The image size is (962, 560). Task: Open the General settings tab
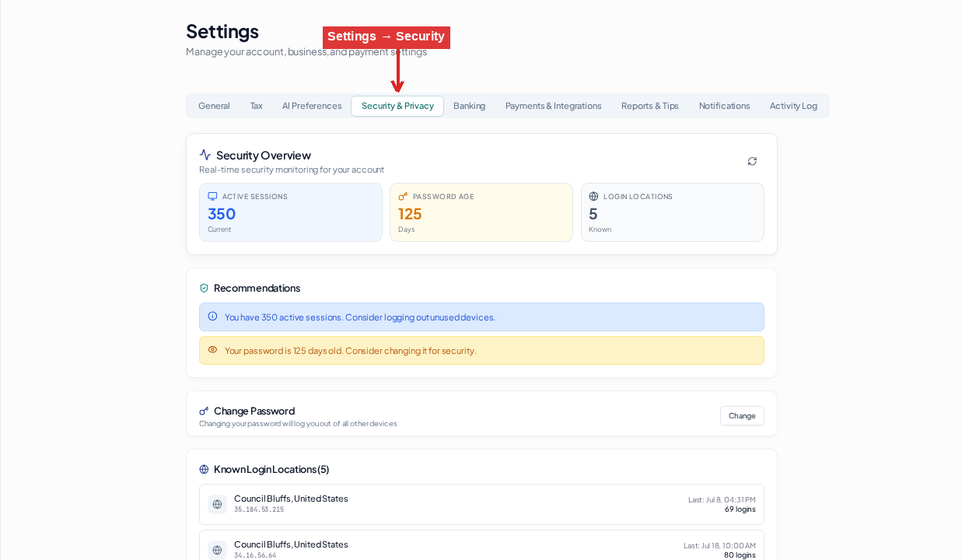coord(214,106)
